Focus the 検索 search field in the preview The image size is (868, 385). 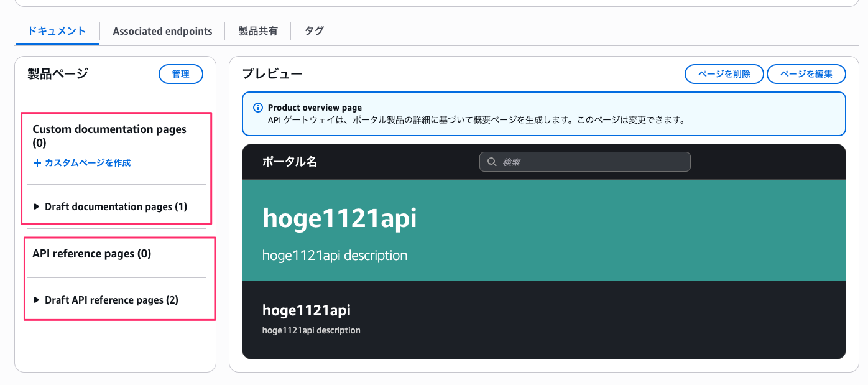tap(591, 162)
